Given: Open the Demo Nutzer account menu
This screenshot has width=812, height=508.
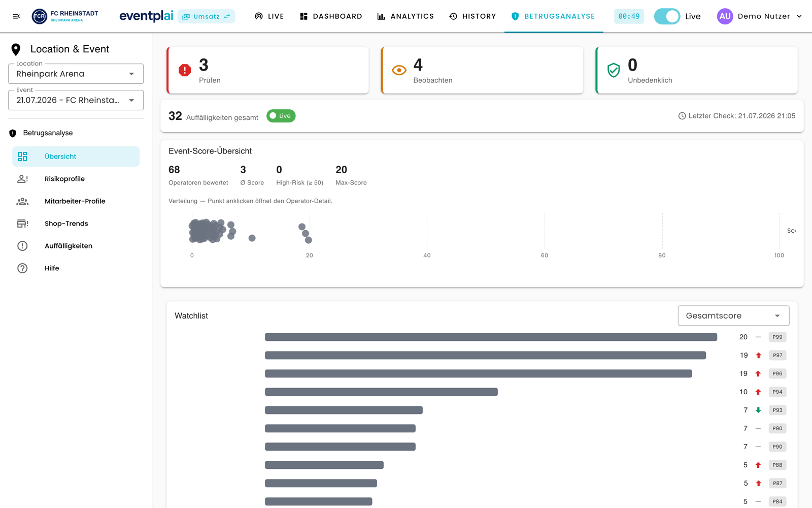Looking at the screenshot, I should coord(760,16).
